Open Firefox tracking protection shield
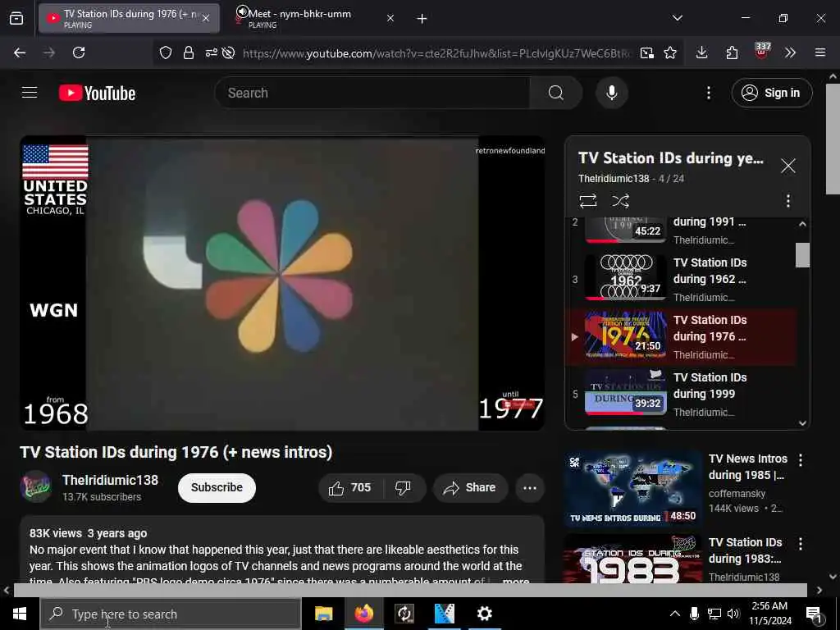 166,52
